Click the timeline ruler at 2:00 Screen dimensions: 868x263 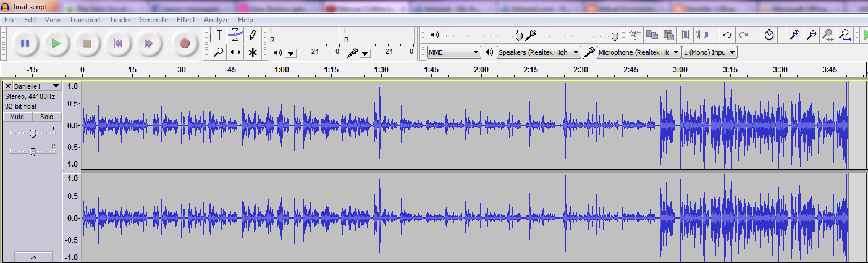click(x=481, y=70)
